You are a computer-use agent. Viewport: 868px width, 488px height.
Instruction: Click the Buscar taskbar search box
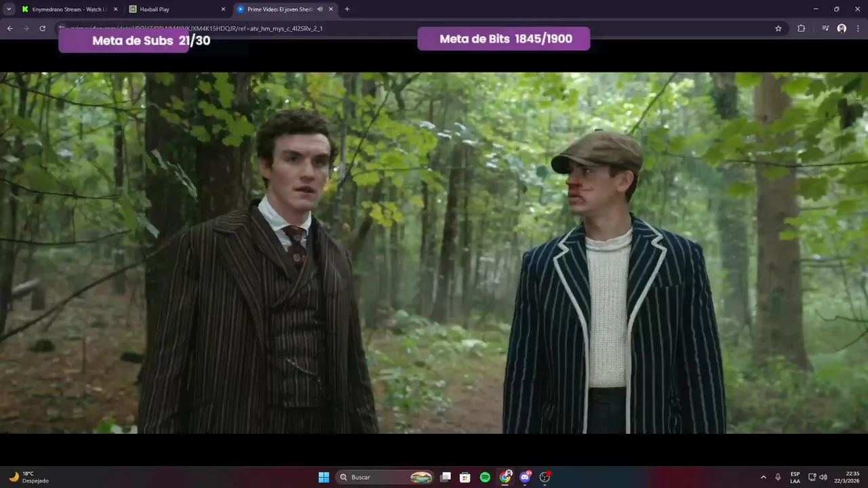(x=385, y=477)
